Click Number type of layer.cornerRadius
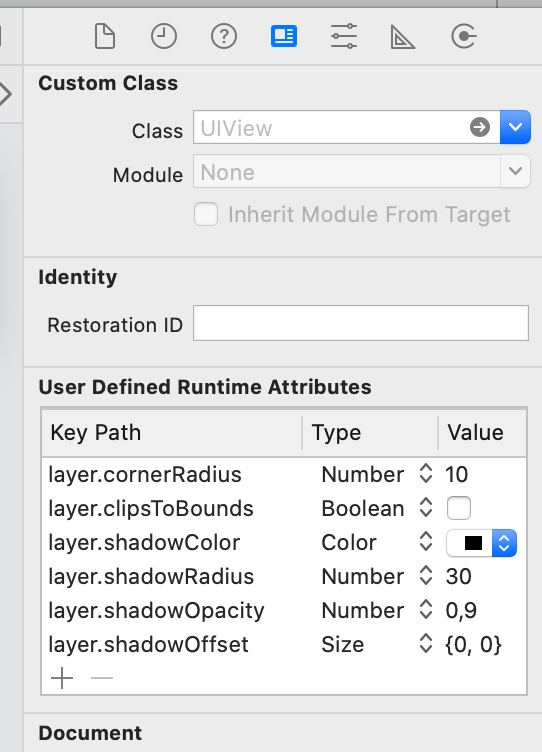Viewport: 542px width, 752px height. [x=363, y=474]
